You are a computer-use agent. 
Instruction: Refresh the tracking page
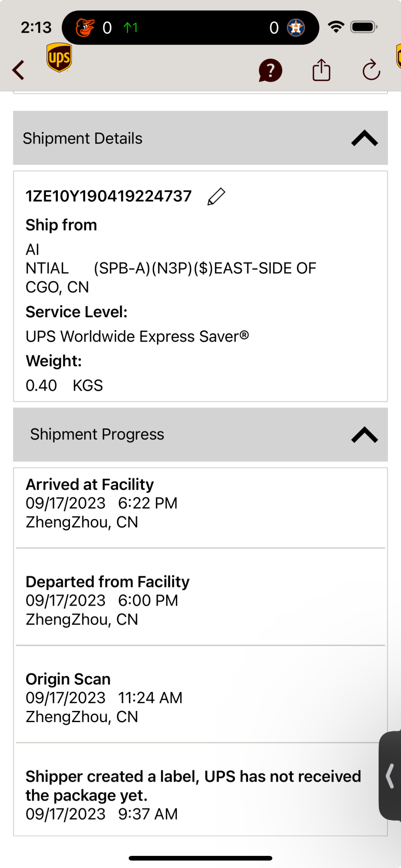coord(371,70)
